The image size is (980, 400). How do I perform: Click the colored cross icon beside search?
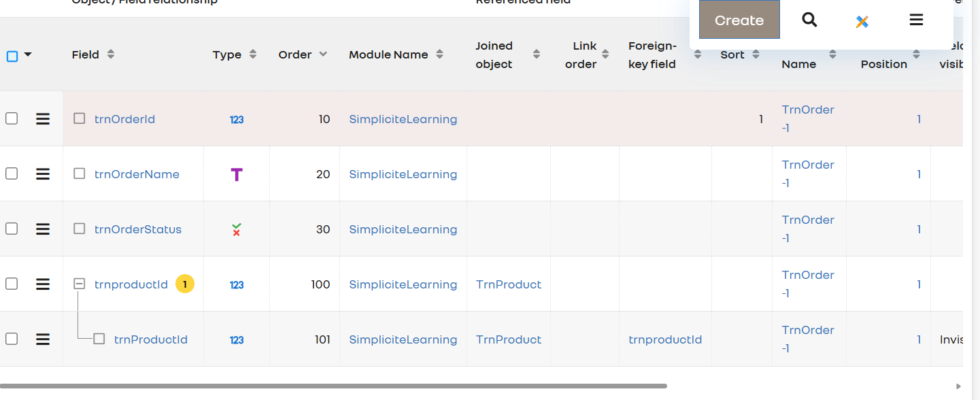click(862, 21)
